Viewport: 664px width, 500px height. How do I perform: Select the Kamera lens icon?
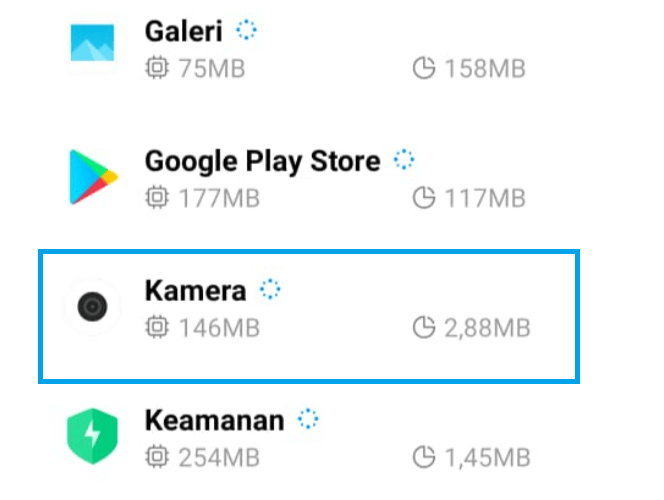coord(92,307)
